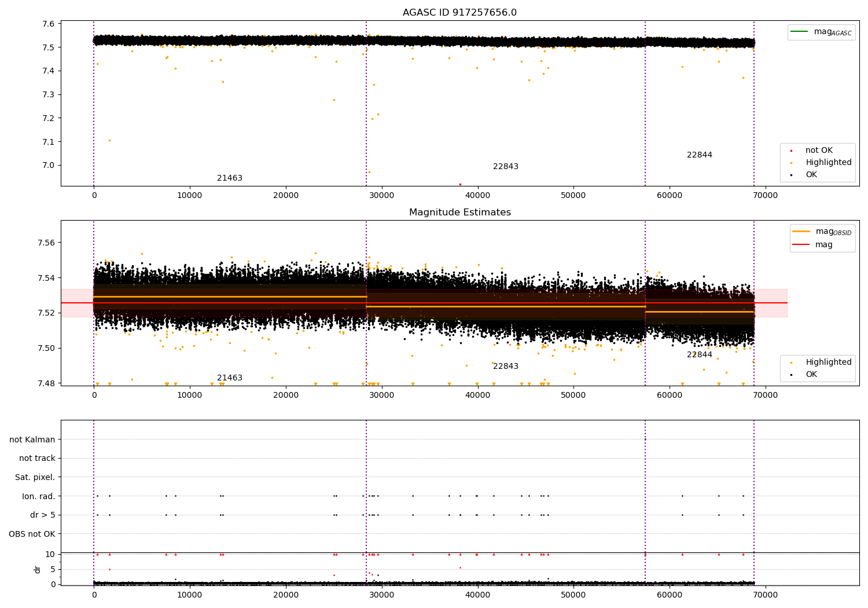The height and width of the screenshot is (608, 868).
Task: Click the 70000 x-axis tick under top plot
Action: pyautogui.click(x=765, y=196)
